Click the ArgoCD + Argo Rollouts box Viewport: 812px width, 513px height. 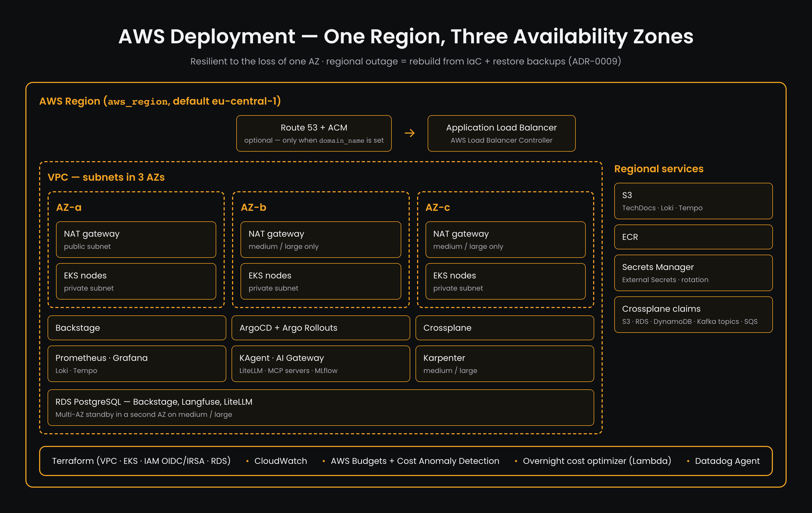click(321, 328)
